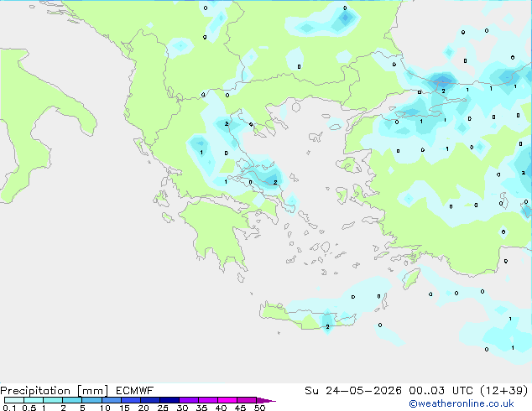532x411 pixels.
Task: Click the '0.5' legend scale label
Action: [x=29, y=408]
